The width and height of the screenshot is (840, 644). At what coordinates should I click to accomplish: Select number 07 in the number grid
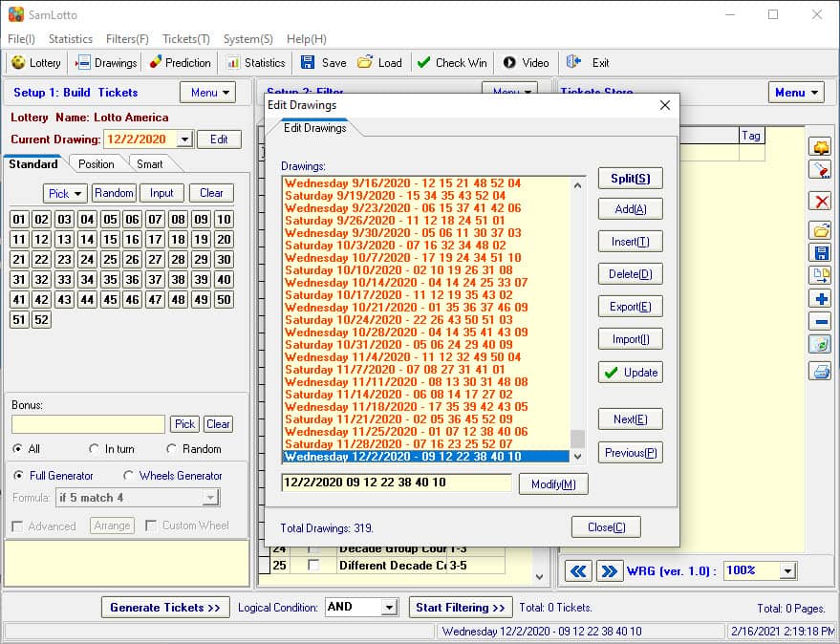click(156, 219)
